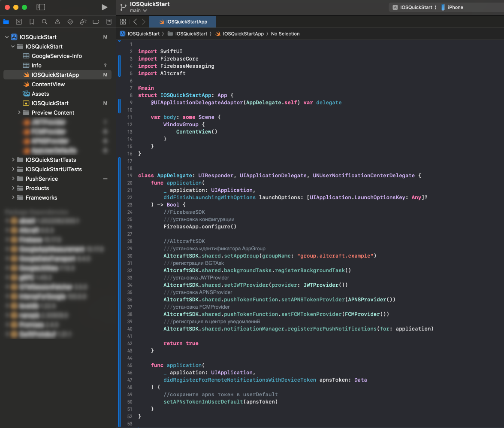This screenshot has height=428, width=504.
Task: Open the main branch dropdown
Action: point(138,10)
